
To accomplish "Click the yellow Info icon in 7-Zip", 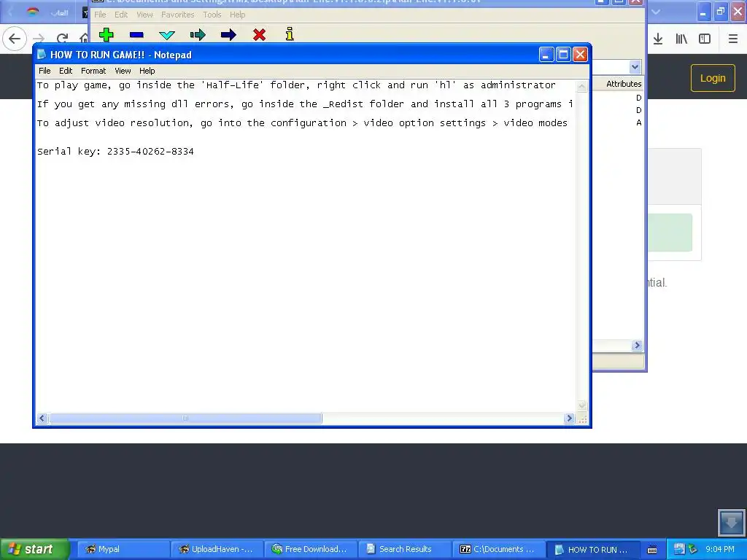I will (290, 34).
